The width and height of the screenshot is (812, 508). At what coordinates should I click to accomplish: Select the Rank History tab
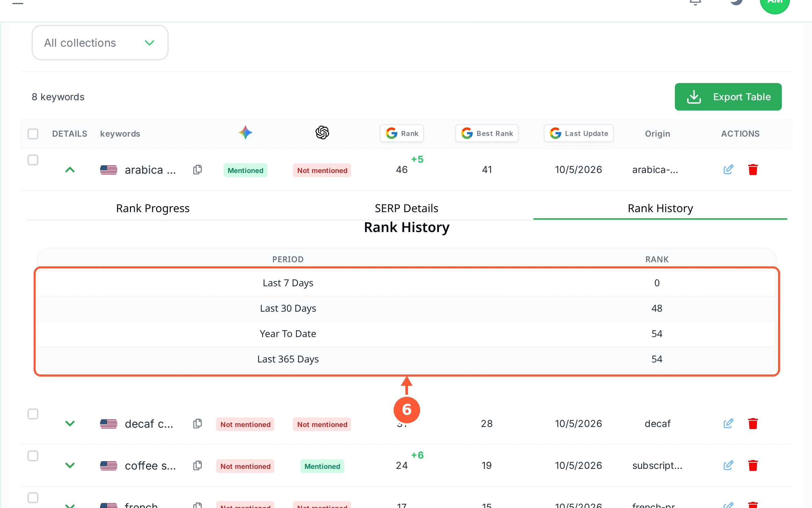(660, 208)
